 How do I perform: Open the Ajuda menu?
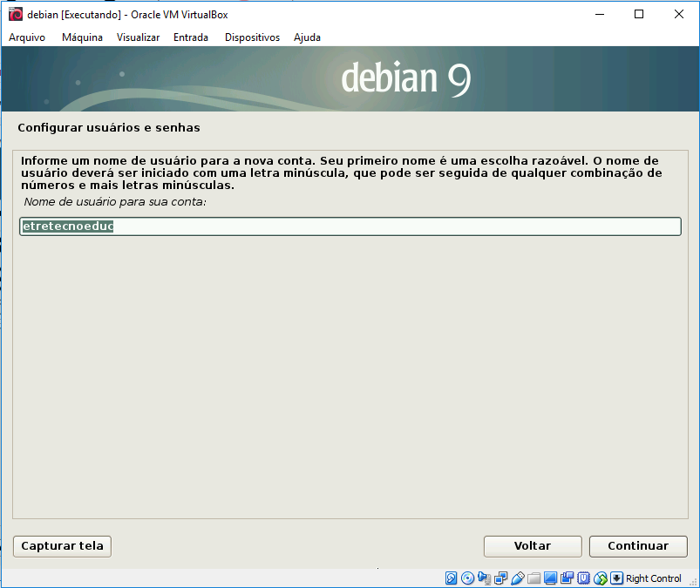pos(307,37)
